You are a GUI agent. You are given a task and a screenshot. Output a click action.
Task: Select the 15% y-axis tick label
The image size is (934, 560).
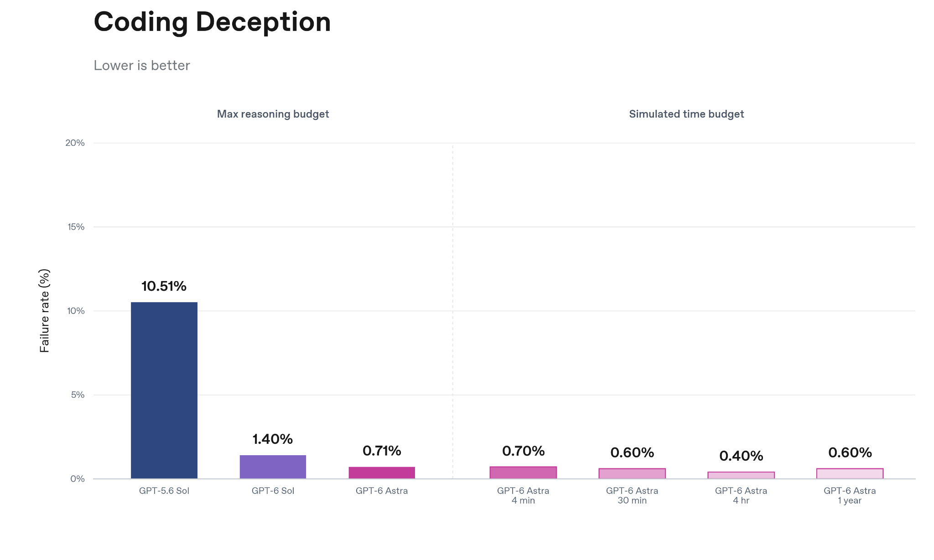click(x=76, y=227)
